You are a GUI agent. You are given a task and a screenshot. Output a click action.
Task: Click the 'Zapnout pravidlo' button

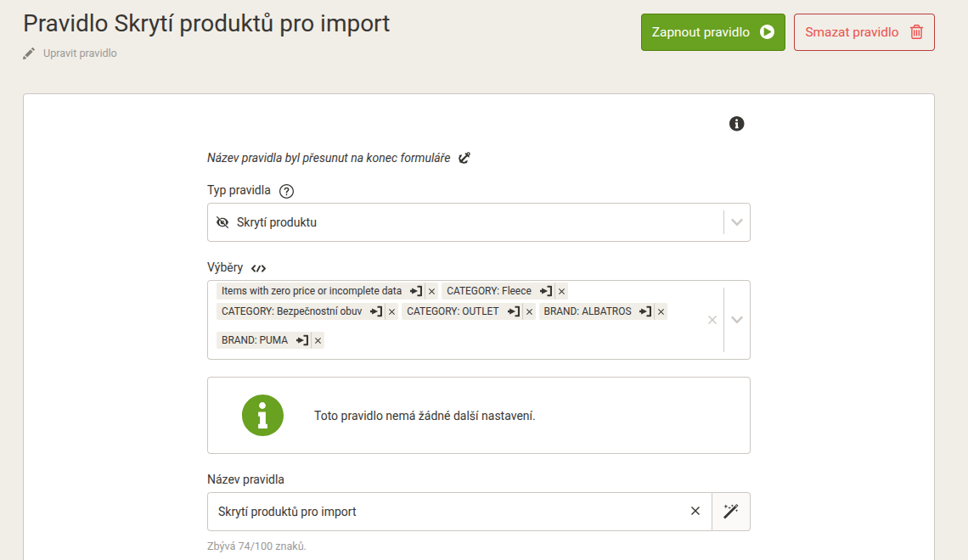pos(713,32)
